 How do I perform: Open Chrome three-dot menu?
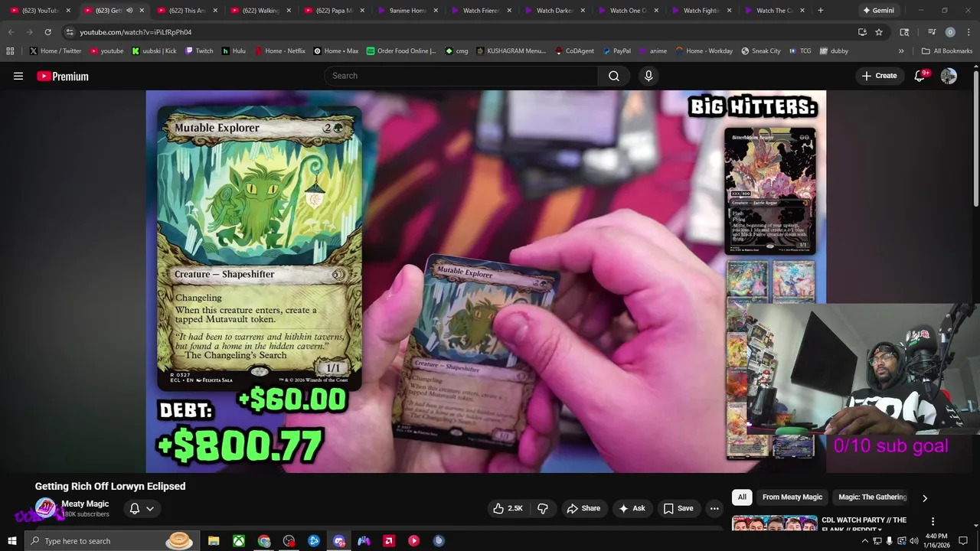point(968,32)
